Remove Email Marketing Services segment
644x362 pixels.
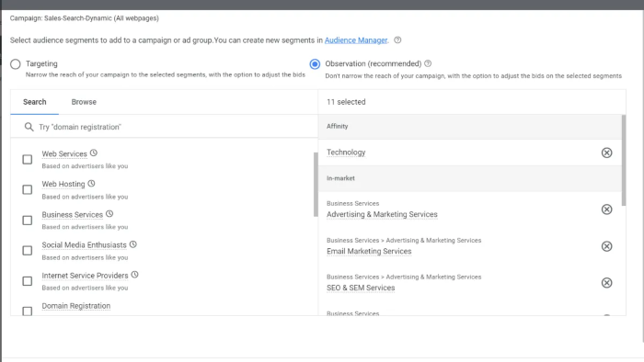pyautogui.click(x=606, y=246)
